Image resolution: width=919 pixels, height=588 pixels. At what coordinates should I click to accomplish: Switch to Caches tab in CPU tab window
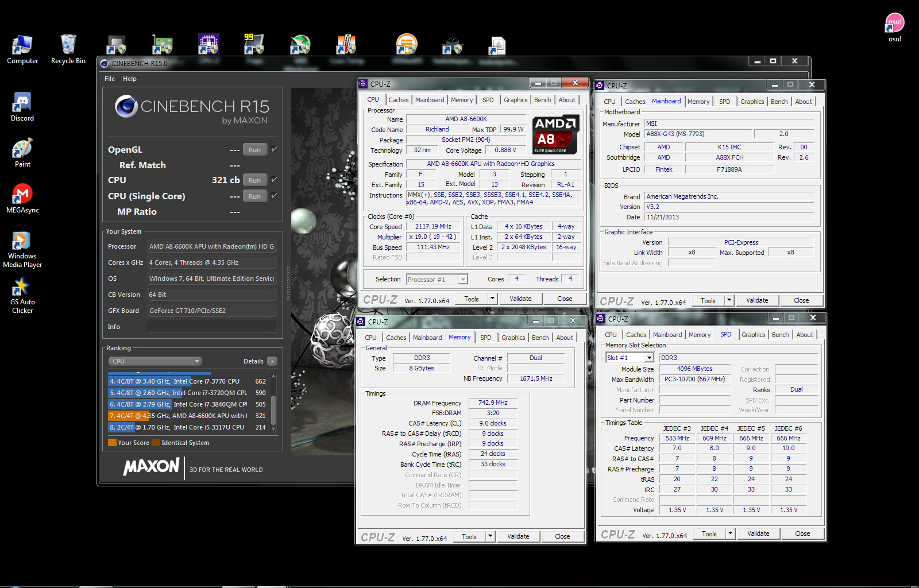coord(399,100)
